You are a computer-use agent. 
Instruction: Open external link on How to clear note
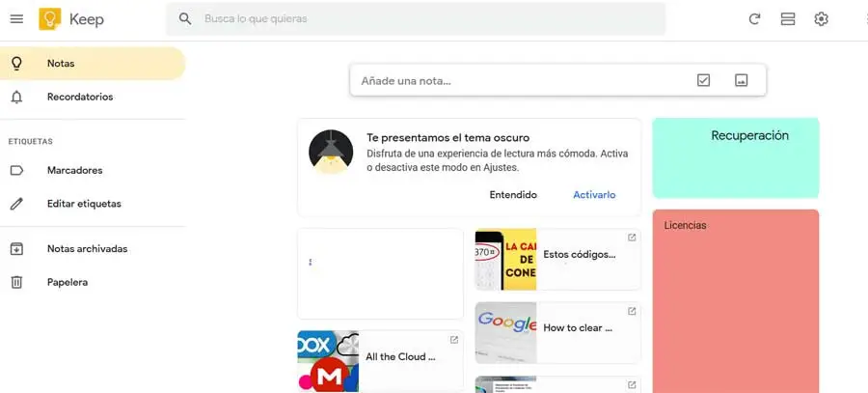pos(632,311)
